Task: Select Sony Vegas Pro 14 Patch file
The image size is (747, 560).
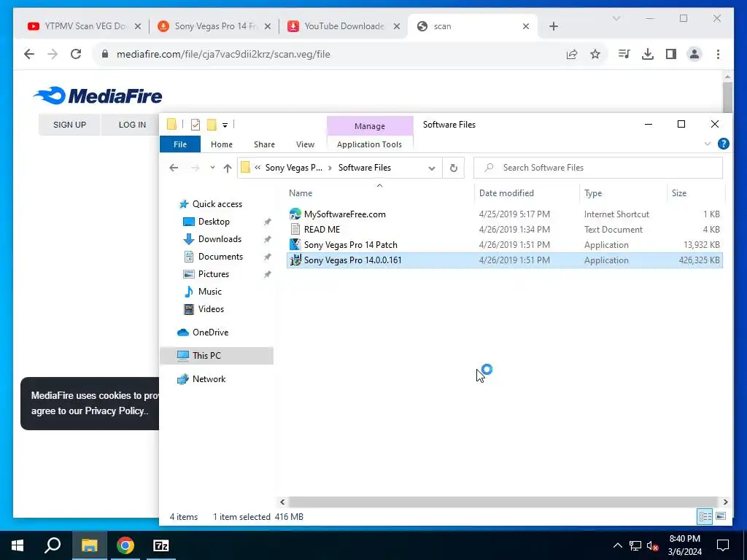Action: point(350,245)
